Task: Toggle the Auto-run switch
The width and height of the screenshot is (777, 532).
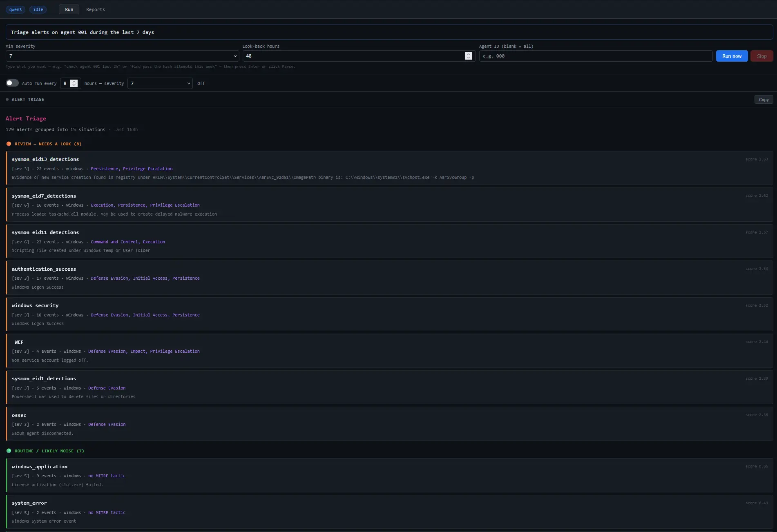Action: tap(12, 83)
